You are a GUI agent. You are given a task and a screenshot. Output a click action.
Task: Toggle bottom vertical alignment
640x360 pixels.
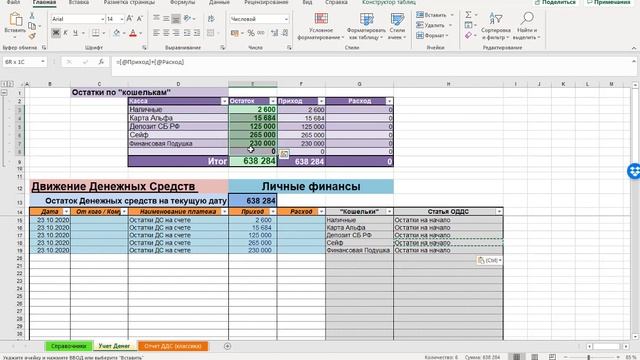click(x=176, y=19)
